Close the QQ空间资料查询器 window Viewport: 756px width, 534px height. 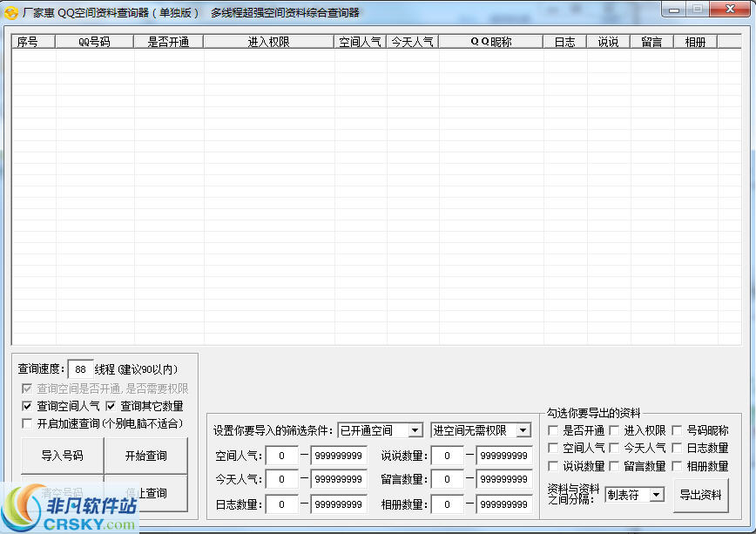pos(730,10)
